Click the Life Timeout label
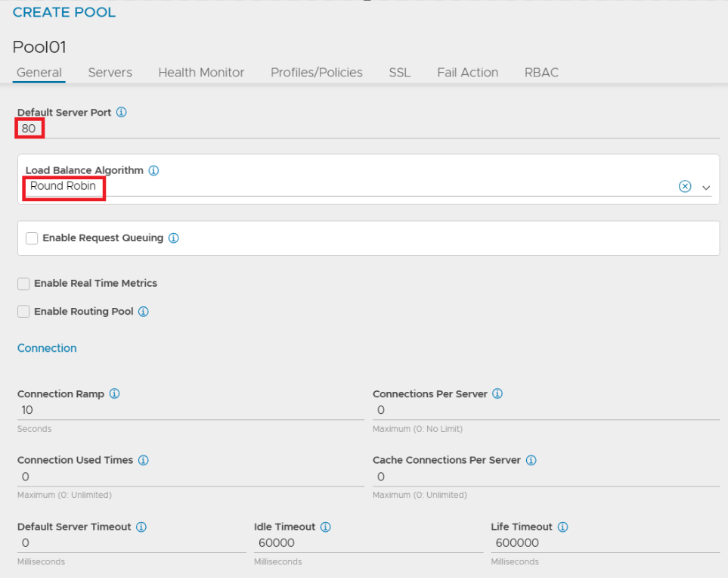 [522, 527]
